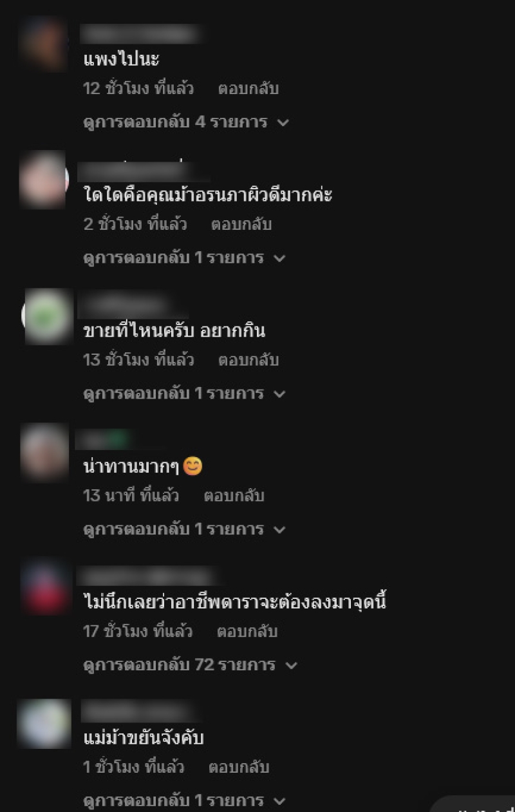Open avatar of ไม่นึกเลยว่าอาชีพดารา commenter

44,587
